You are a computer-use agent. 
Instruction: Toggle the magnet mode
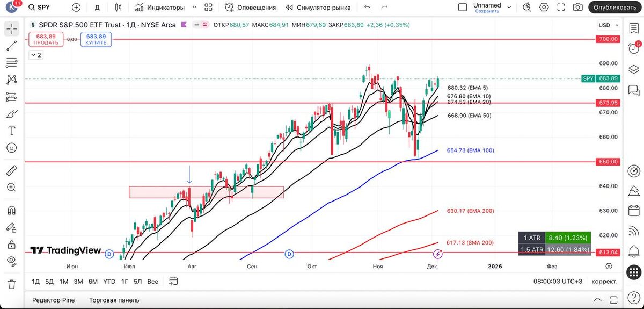point(12,211)
